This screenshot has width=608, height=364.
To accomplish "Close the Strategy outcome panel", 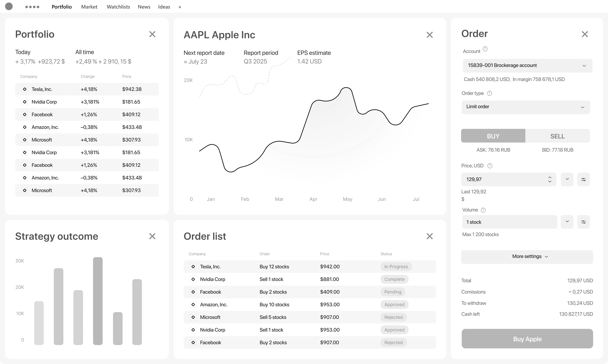I will [152, 236].
